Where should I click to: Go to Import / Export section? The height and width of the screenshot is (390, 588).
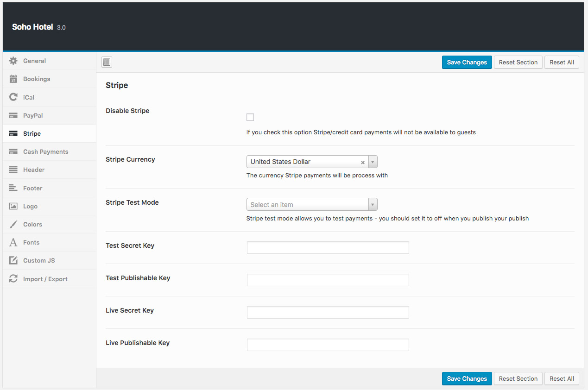click(x=45, y=279)
